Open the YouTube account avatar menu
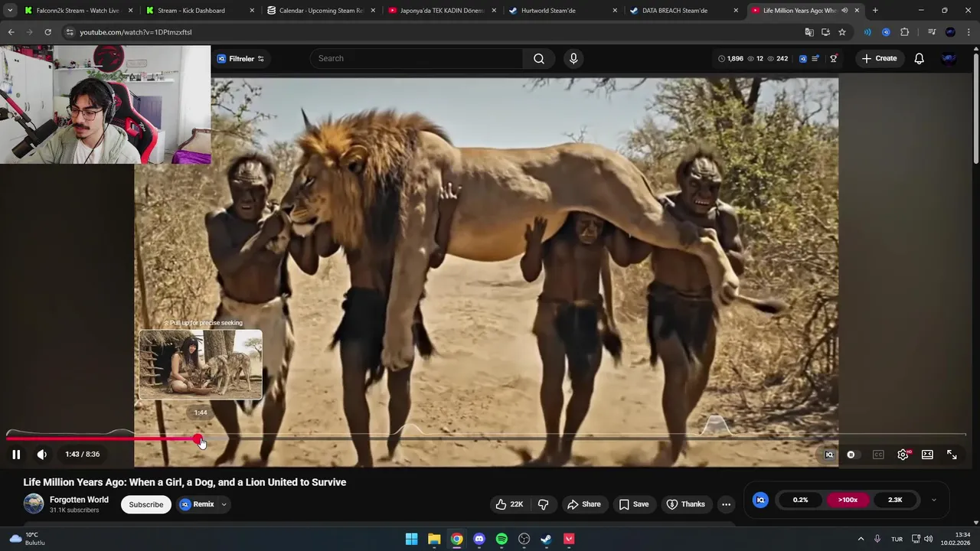The image size is (980, 551). pos(949,58)
